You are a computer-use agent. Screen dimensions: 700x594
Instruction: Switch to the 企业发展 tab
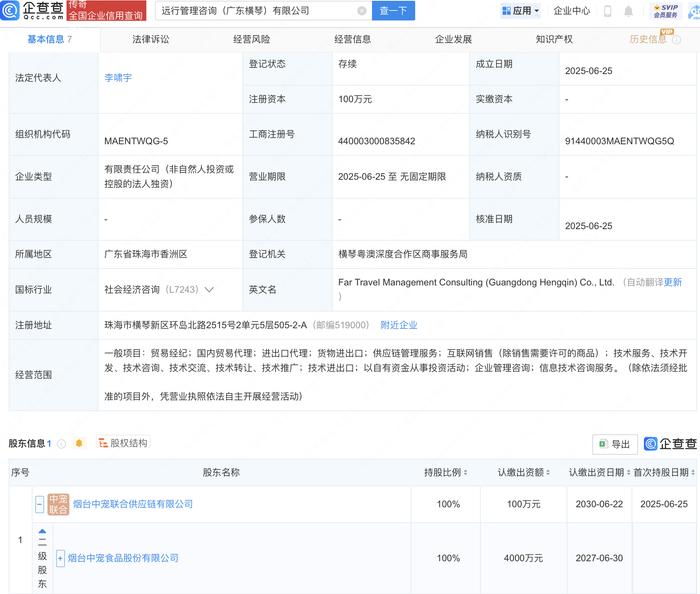(x=453, y=39)
